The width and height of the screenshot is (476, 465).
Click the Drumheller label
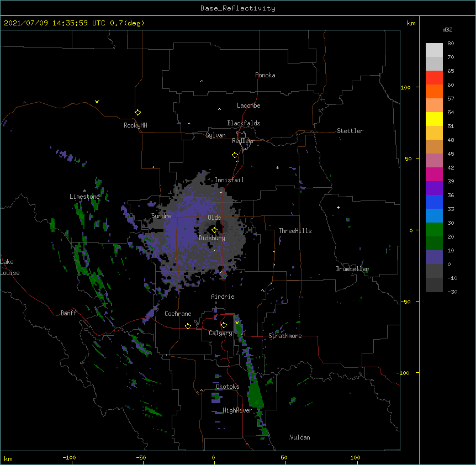352,269
